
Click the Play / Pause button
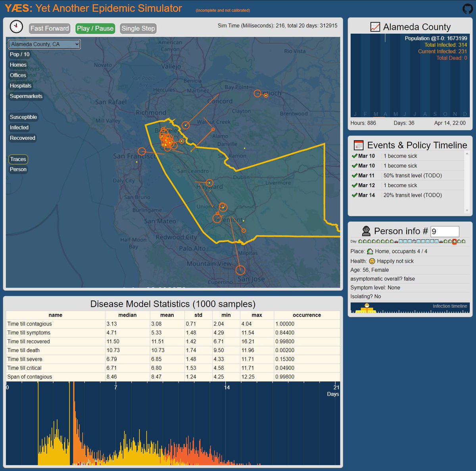[95, 29]
